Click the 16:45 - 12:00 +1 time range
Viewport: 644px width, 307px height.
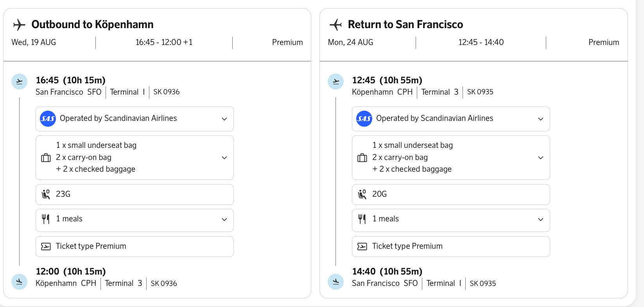[164, 42]
